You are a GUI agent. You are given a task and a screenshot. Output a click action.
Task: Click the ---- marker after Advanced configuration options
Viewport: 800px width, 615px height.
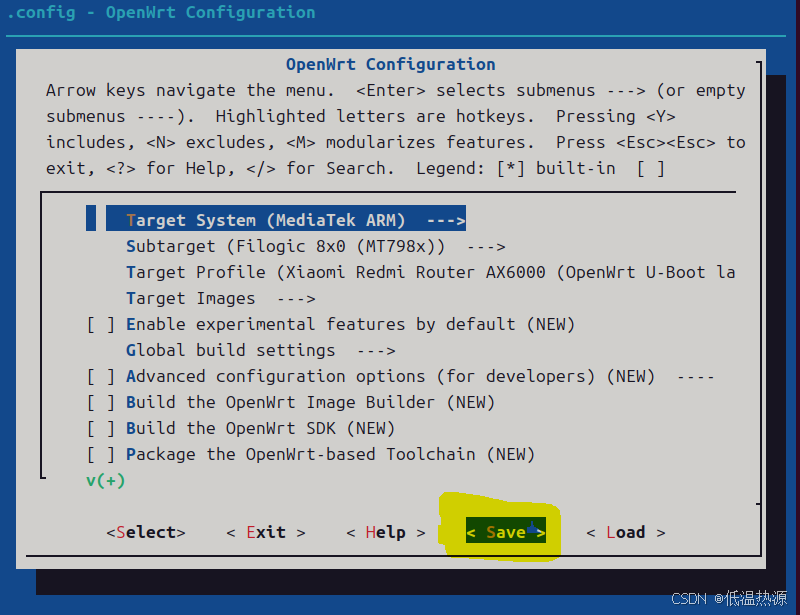(x=695, y=376)
